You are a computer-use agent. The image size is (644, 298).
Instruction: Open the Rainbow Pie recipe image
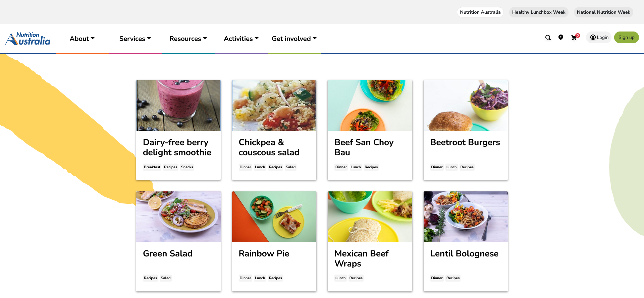coord(274,217)
